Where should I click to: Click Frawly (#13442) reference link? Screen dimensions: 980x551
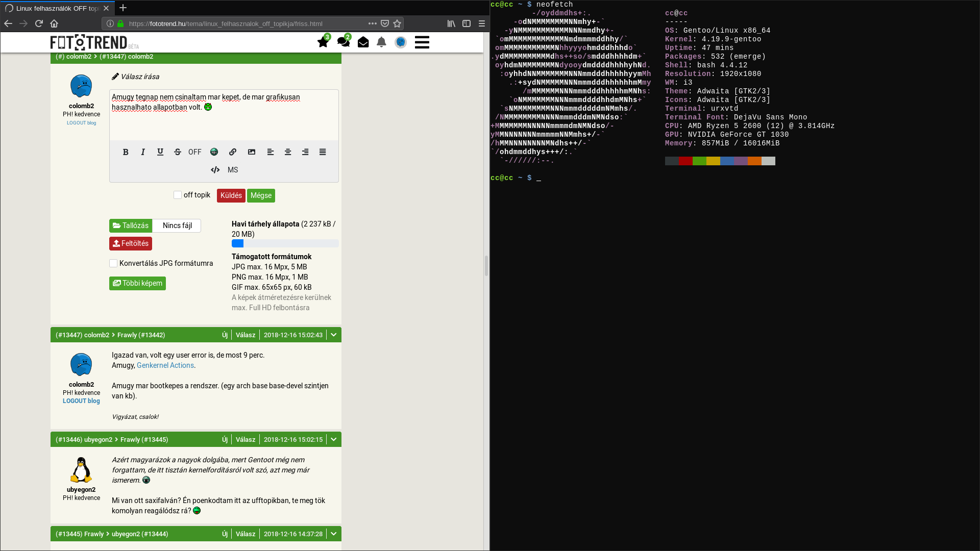click(141, 335)
